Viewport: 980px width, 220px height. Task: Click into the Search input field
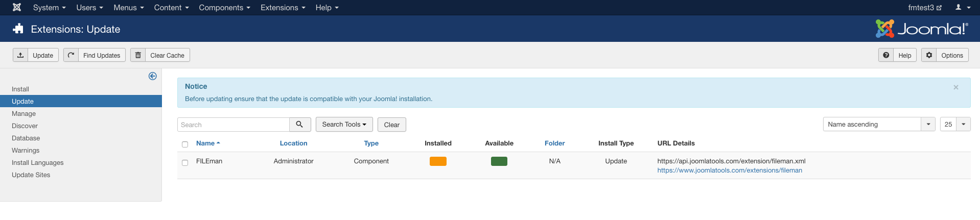[234, 125]
